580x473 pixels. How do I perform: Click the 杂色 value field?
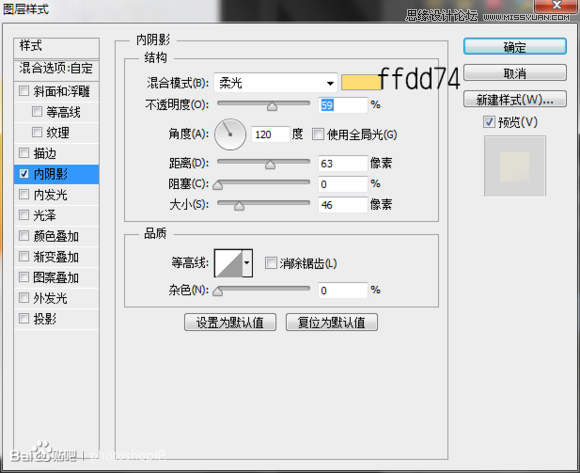click(343, 290)
